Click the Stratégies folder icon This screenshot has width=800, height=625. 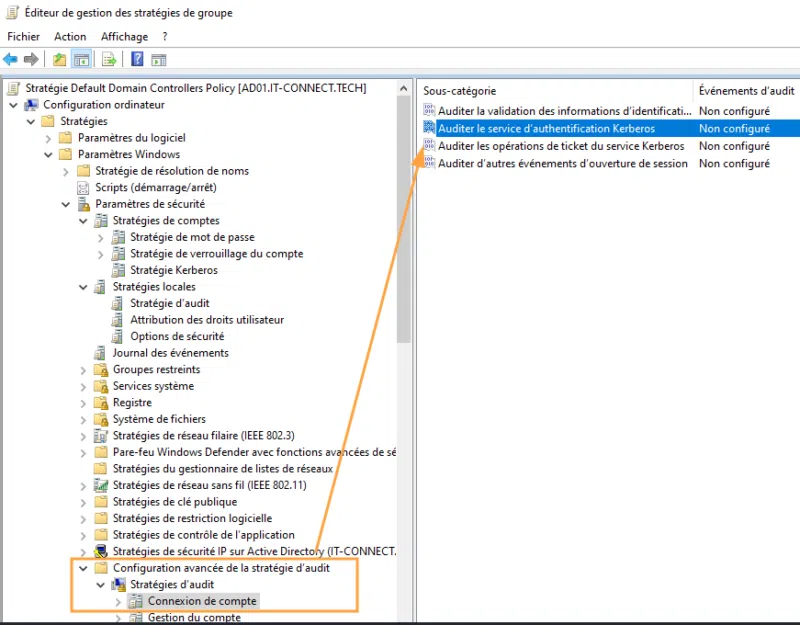[x=48, y=121]
